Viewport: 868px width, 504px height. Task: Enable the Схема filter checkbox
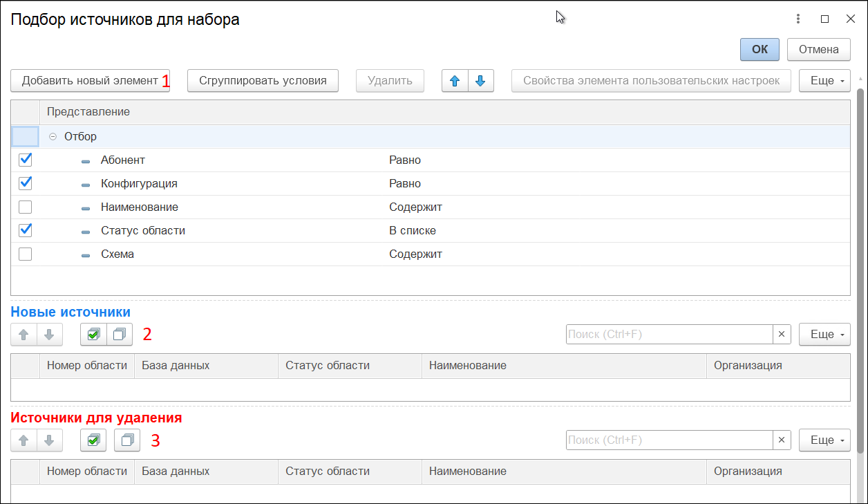(25, 254)
